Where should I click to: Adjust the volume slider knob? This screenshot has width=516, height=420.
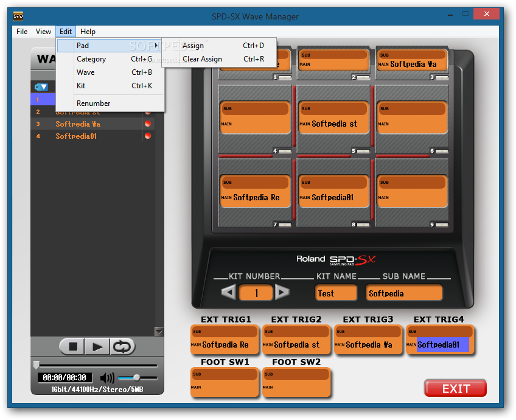click(136, 377)
